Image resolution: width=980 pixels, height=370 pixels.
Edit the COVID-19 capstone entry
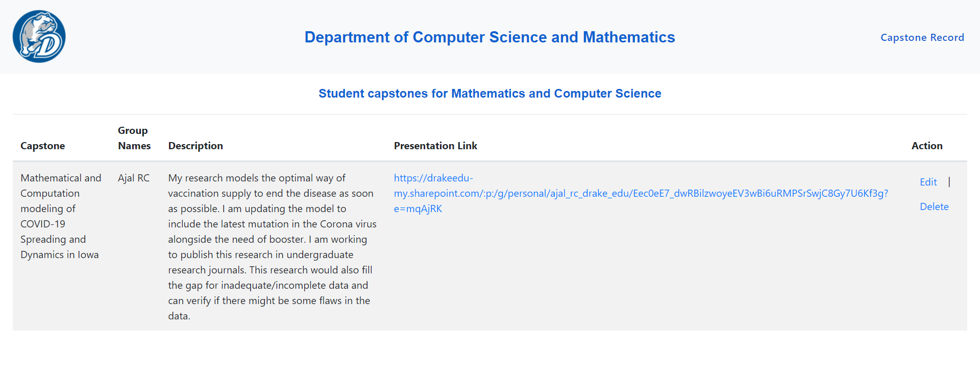tap(928, 182)
